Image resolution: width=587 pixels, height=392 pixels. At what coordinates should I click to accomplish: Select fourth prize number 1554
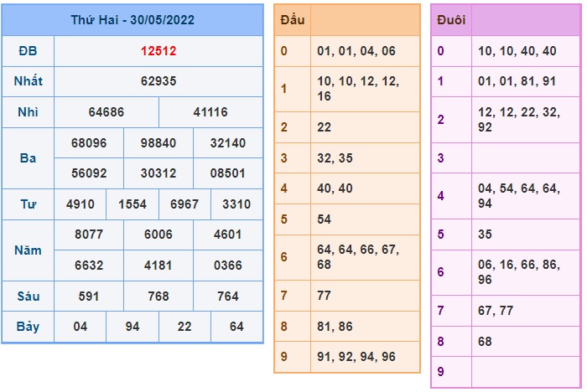132,204
